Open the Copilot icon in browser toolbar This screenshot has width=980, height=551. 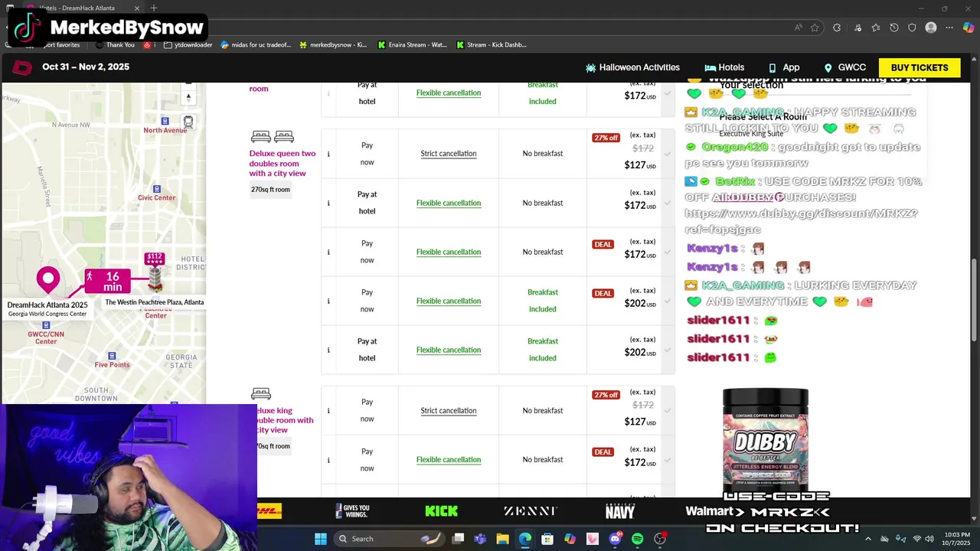click(969, 28)
